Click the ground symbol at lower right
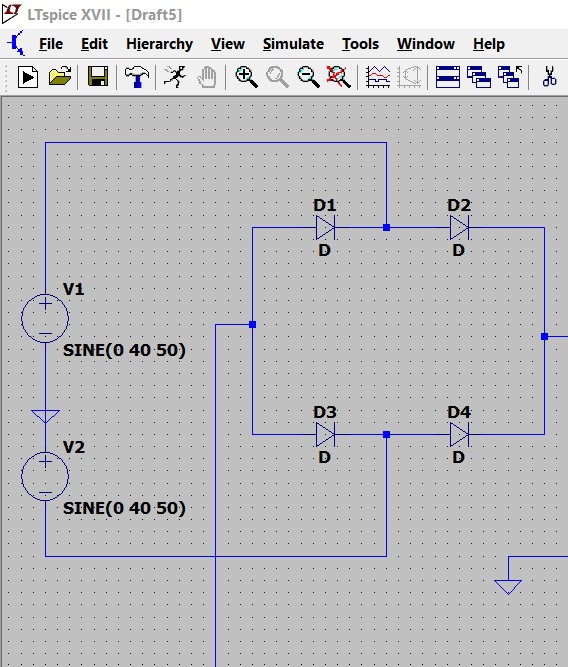Viewport: 568px width, 667px height. click(x=508, y=587)
